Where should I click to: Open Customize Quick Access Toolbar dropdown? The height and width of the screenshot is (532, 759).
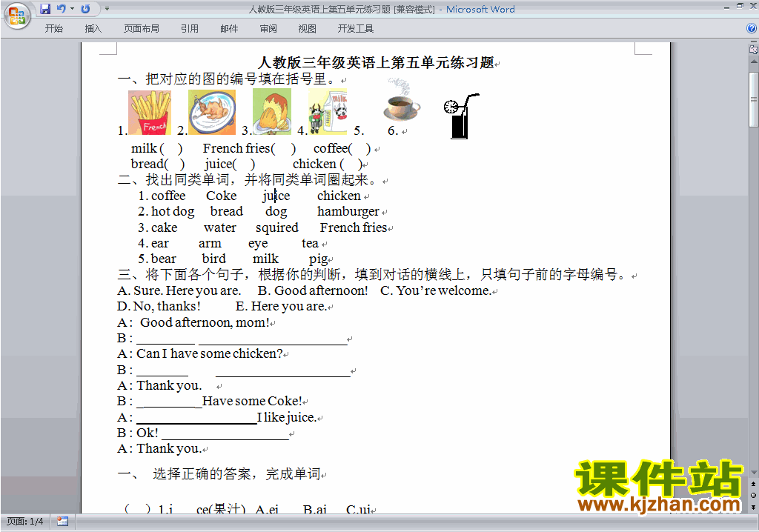click(x=107, y=9)
